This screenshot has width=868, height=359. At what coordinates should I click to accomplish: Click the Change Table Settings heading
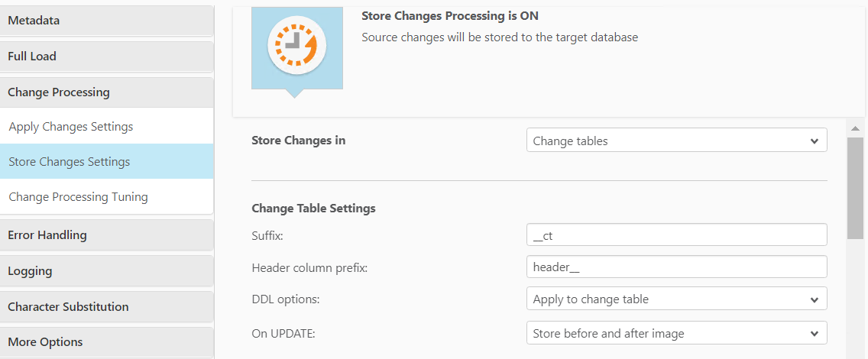(313, 208)
